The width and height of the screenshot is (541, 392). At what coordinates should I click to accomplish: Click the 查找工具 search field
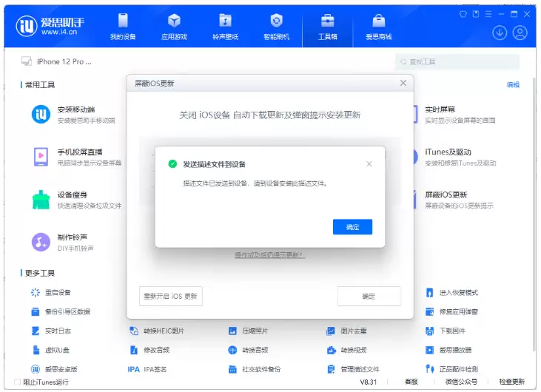[457, 61]
